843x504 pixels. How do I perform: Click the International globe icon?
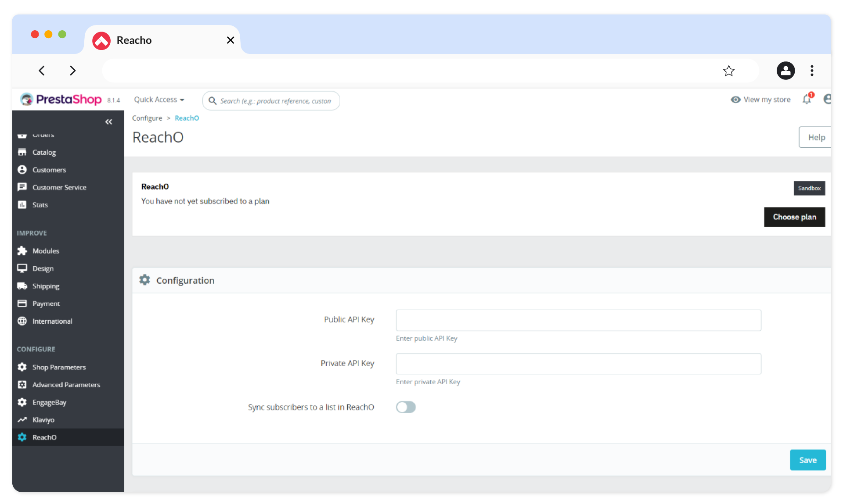tap(22, 321)
